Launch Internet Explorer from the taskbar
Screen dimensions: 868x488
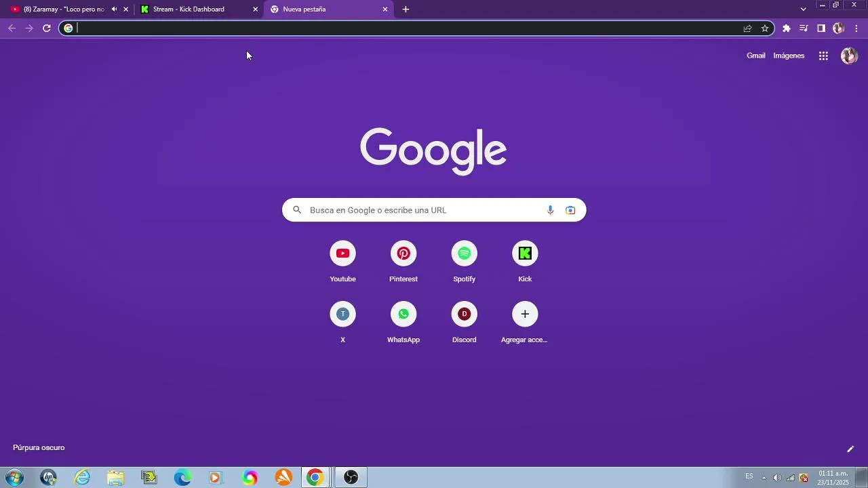[82, 477]
